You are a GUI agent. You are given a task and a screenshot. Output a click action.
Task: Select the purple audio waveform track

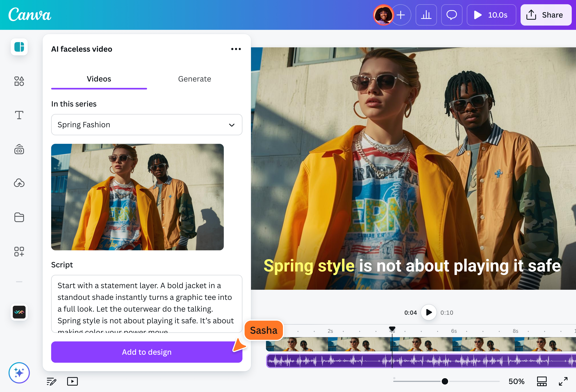[421, 361]
